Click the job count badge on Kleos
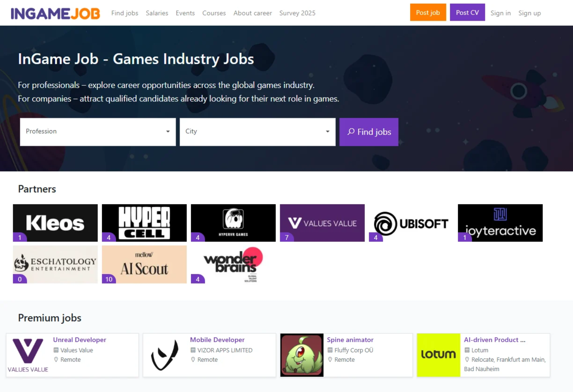 (20, 237)
